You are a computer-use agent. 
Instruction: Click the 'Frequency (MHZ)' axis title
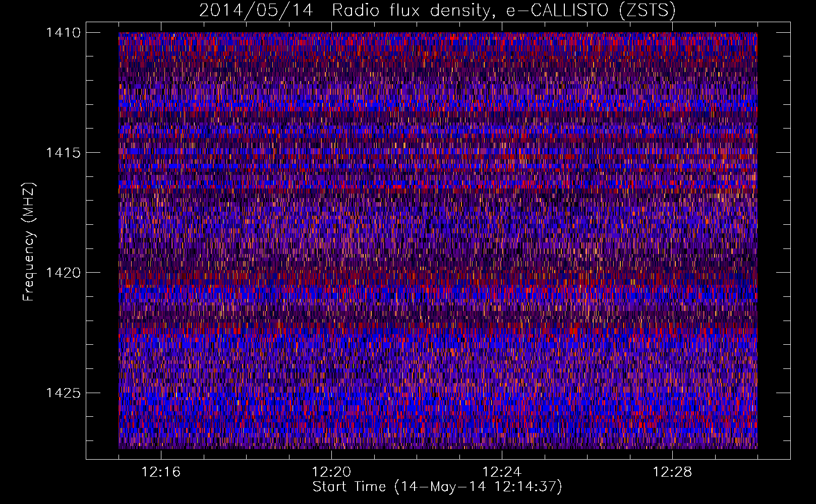point(29,241)
